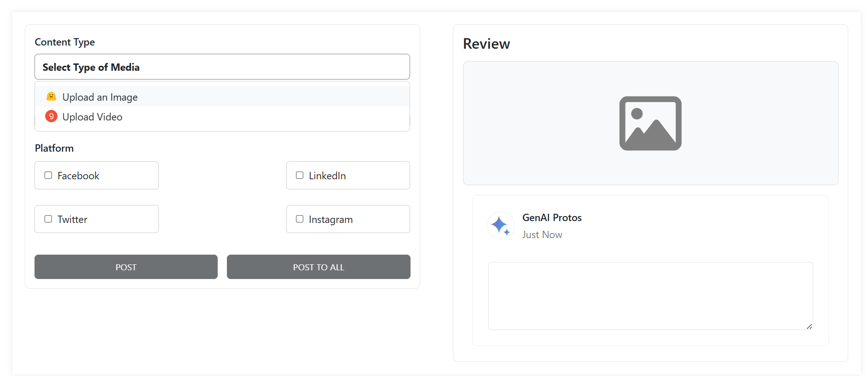The height and width of the screenshot is (376, 868).
Task: Choose the Upload an Image option
Action: (222, 97)
